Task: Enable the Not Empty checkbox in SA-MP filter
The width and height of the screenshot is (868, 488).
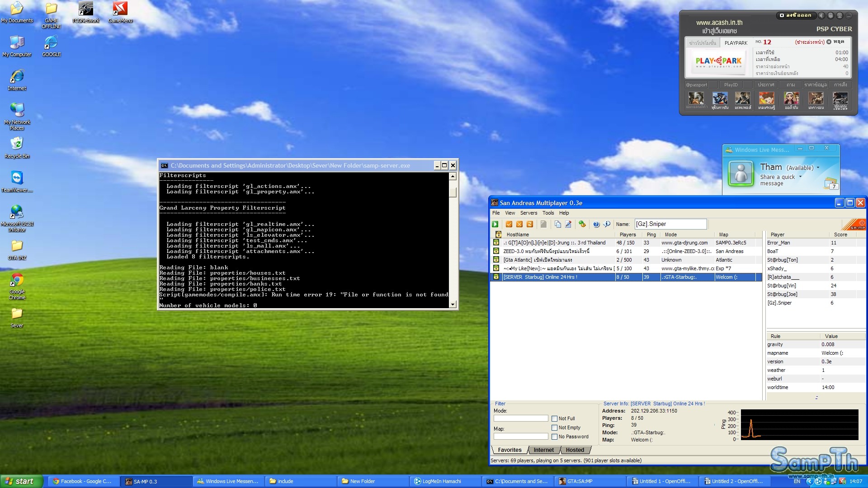Action: coord(554,427)
